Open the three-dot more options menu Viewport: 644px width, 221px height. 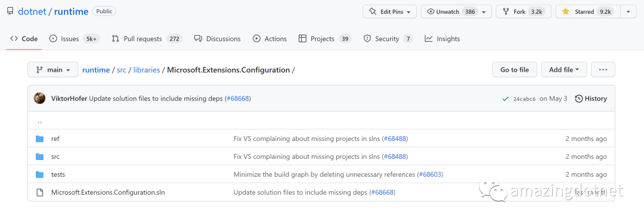tap(603, 69)
